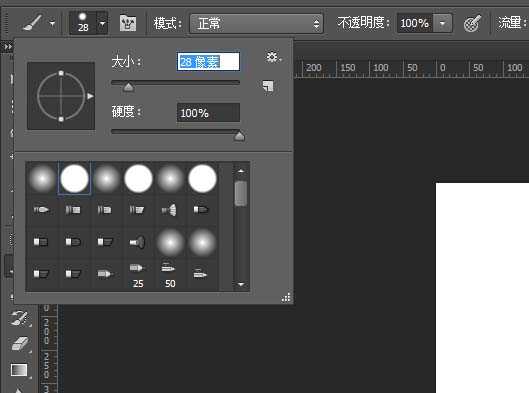The width and height of the screenshot is (529, 393).
Task: Click the brush list scroll down arrow
Action: [241, 284]
